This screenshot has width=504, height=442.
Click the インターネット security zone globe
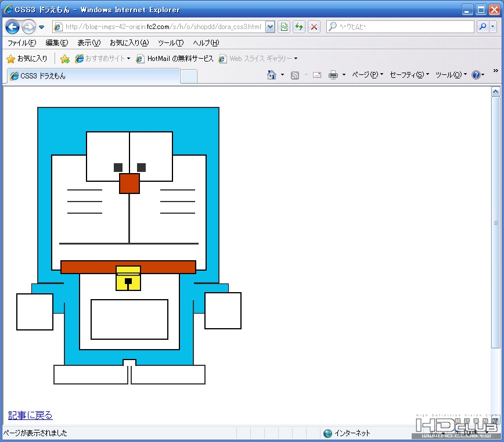327,433
